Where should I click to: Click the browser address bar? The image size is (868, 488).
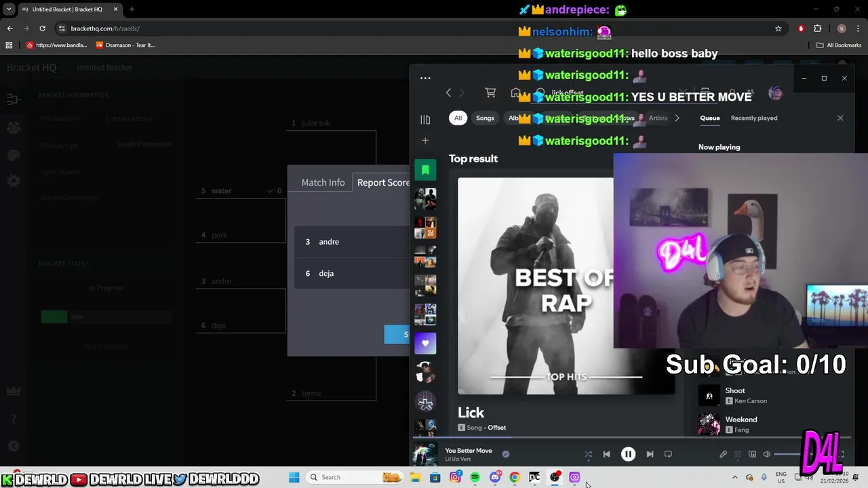pos(414,28)
